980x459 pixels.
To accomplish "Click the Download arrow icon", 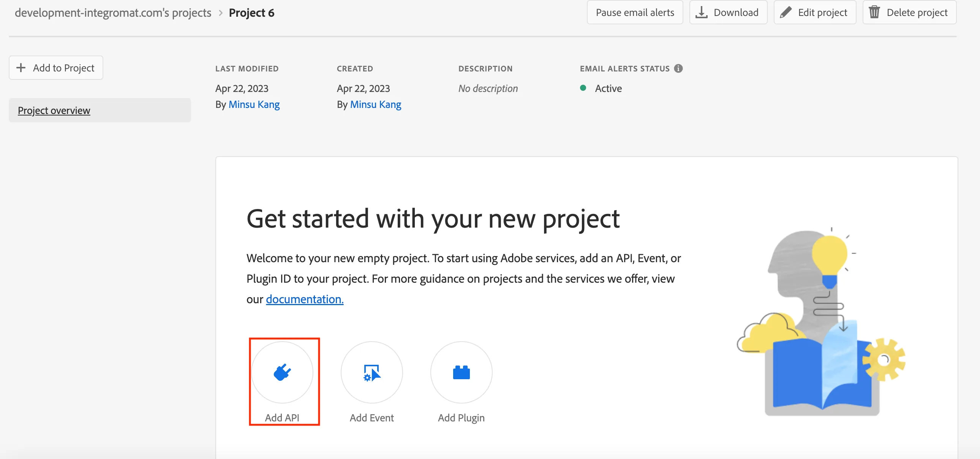I will pyautogui.click(x=701, y=12).
